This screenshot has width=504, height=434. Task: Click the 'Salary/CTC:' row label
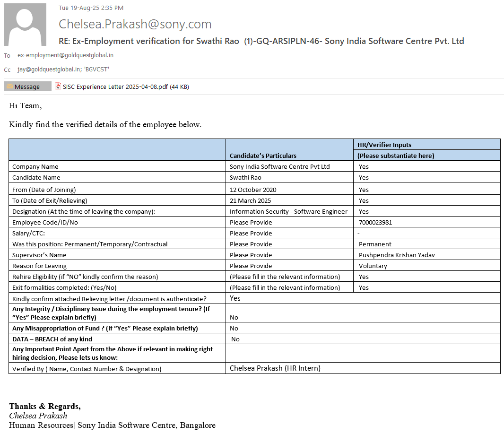[29, 234]
